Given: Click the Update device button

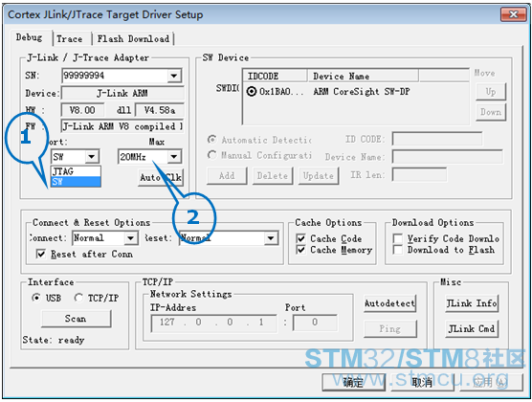Looking at the screenshot, I should [319, 176].
